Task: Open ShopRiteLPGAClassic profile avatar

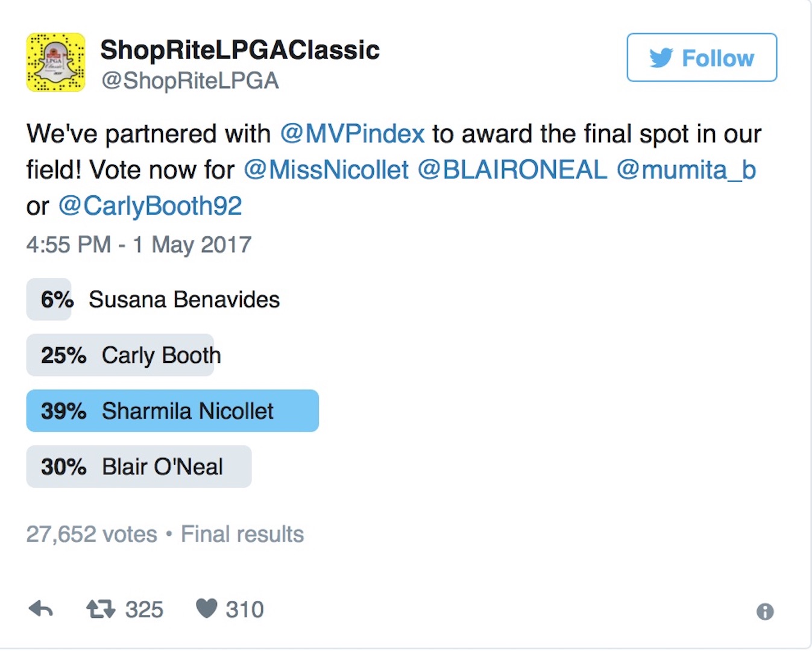Action: coord(55,62)
